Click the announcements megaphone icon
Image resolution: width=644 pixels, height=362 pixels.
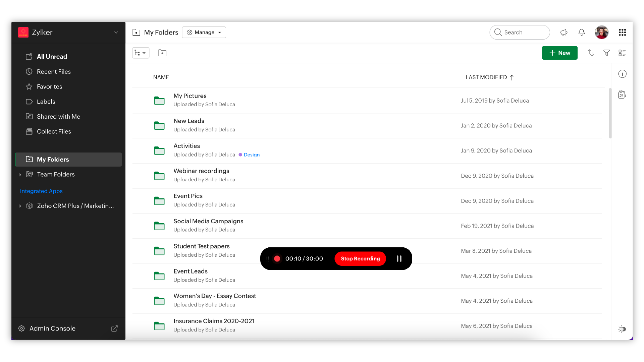(x=564, y=33)
